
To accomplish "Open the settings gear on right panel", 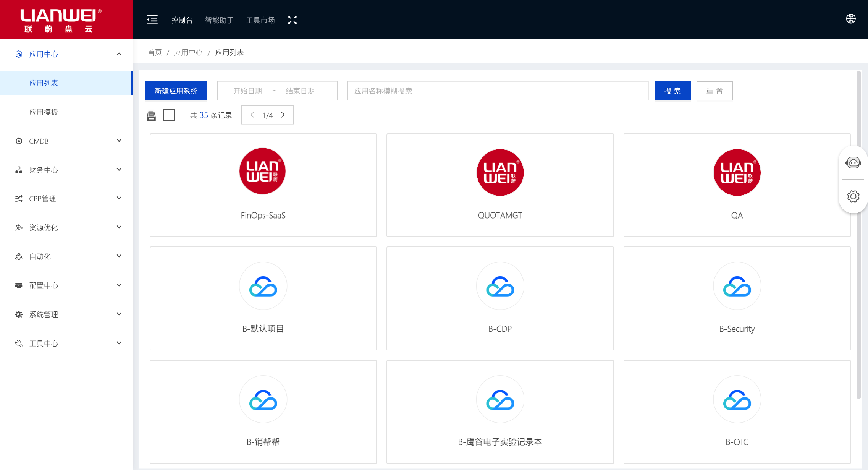I will 853,196.
